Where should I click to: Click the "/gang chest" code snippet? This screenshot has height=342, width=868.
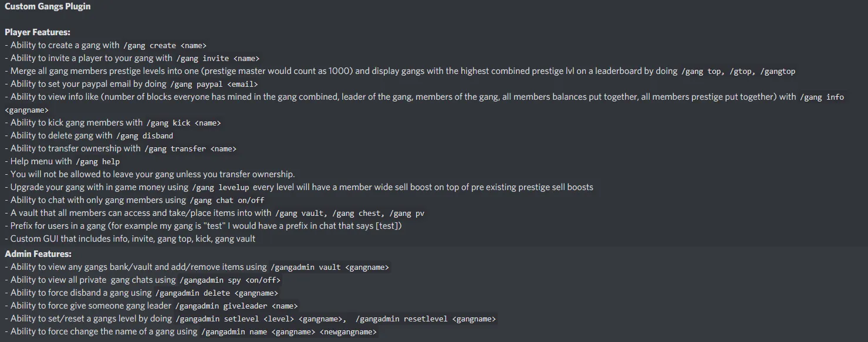coord(357,214)
